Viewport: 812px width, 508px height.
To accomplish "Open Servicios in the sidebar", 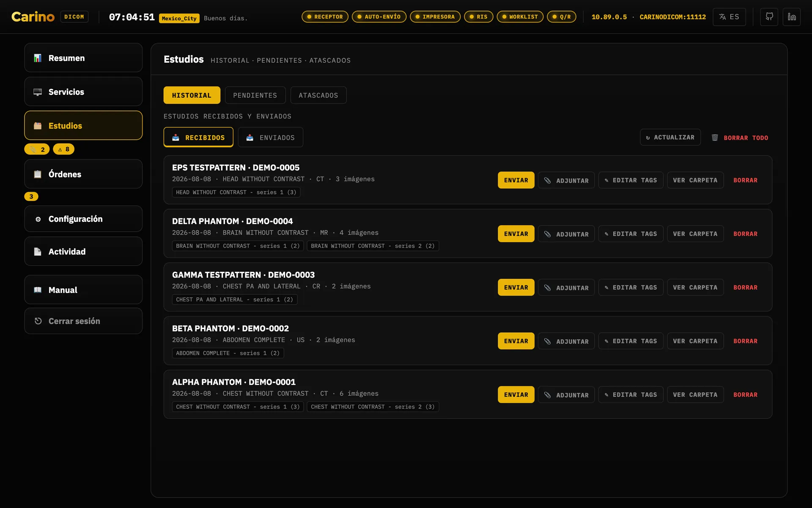I will [x=83, y=91].
